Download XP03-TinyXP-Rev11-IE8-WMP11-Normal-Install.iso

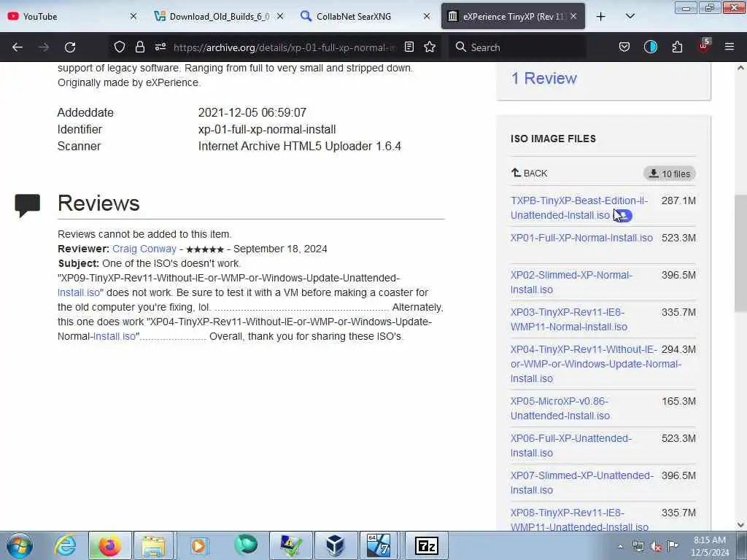click(569, 319)
